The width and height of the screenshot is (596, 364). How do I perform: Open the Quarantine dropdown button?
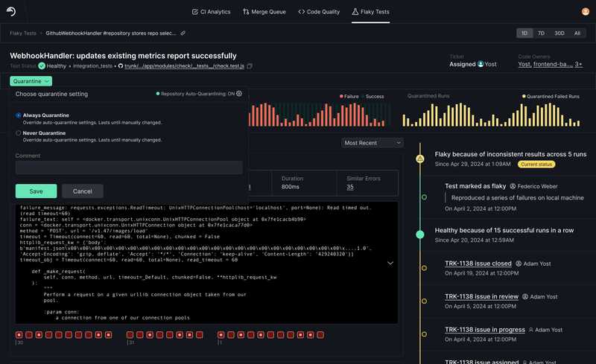click(31, 81)
